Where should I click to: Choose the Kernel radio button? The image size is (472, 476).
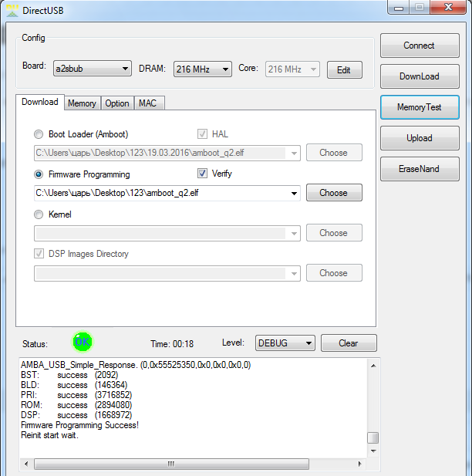(39, 214)
